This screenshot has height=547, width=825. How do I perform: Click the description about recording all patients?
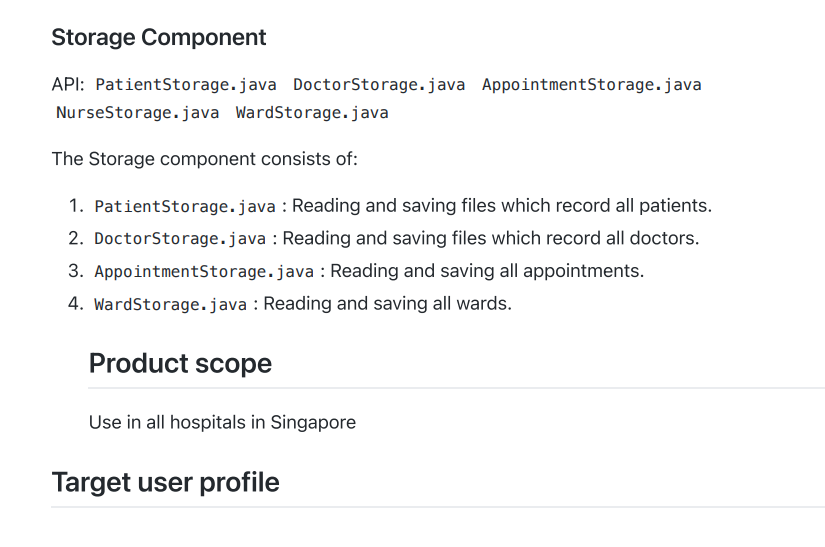tap(502, 206)
